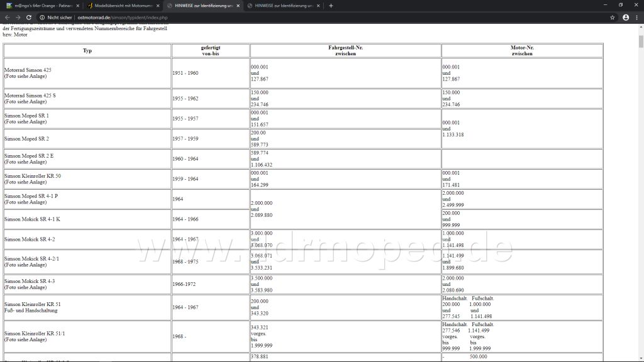
Task: Click the vertical scrollbar thumb
Action: (x=641, y=42)
